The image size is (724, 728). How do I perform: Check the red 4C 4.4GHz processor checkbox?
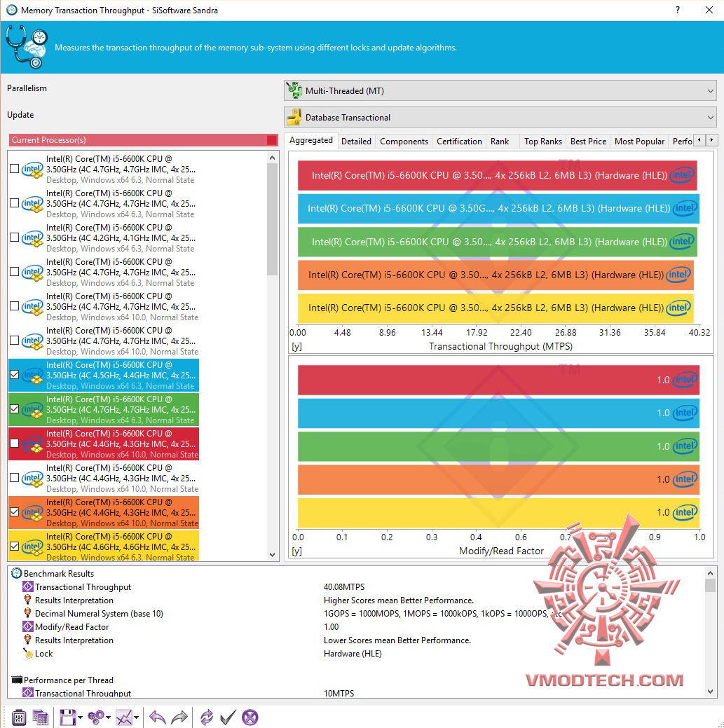(x=15, y=444)
